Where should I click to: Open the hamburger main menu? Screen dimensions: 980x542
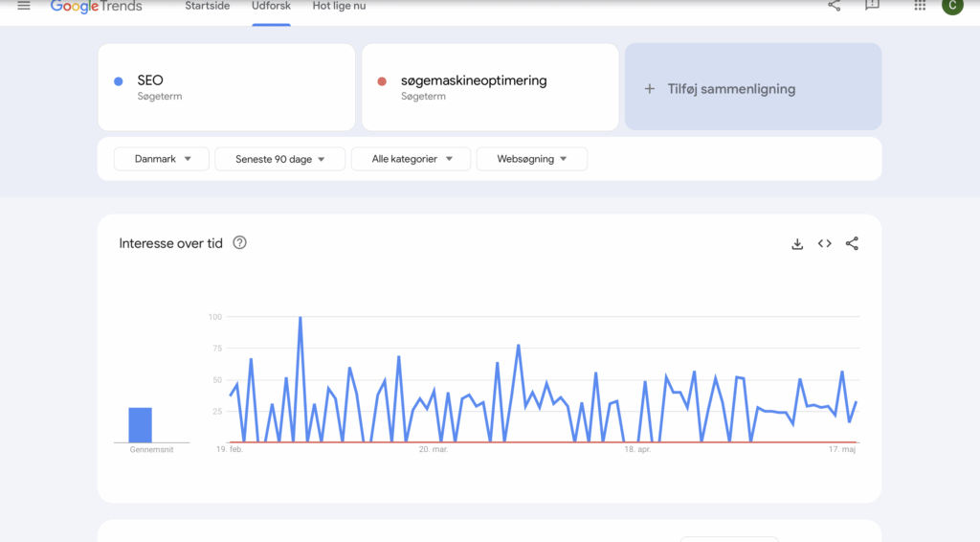click(x=24, y=6)
